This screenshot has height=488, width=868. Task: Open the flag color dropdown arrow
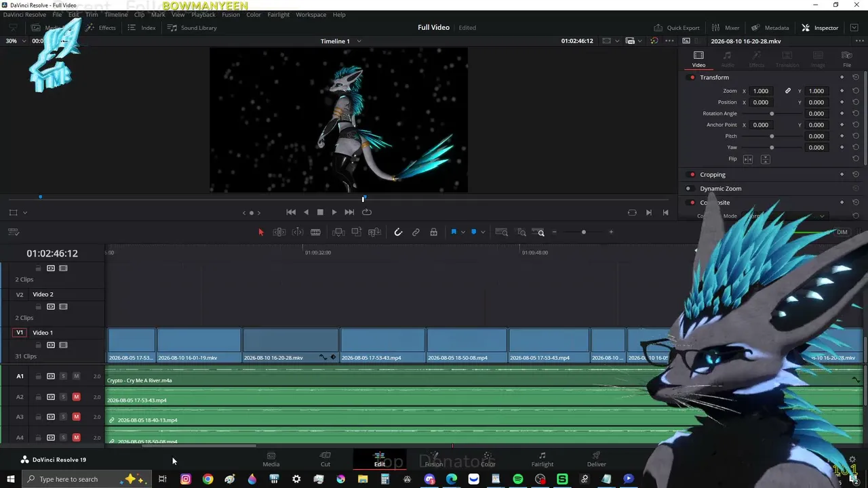tap(462, 232)
